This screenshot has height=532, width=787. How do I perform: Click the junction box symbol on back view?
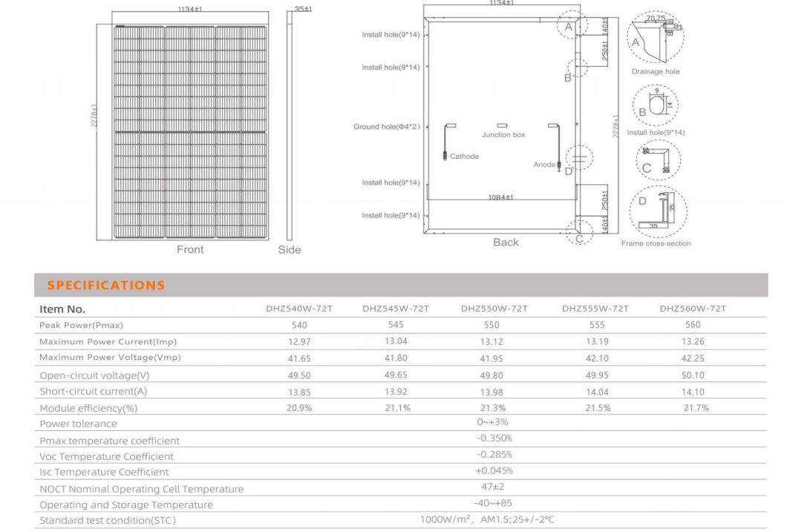pos(502,126)
